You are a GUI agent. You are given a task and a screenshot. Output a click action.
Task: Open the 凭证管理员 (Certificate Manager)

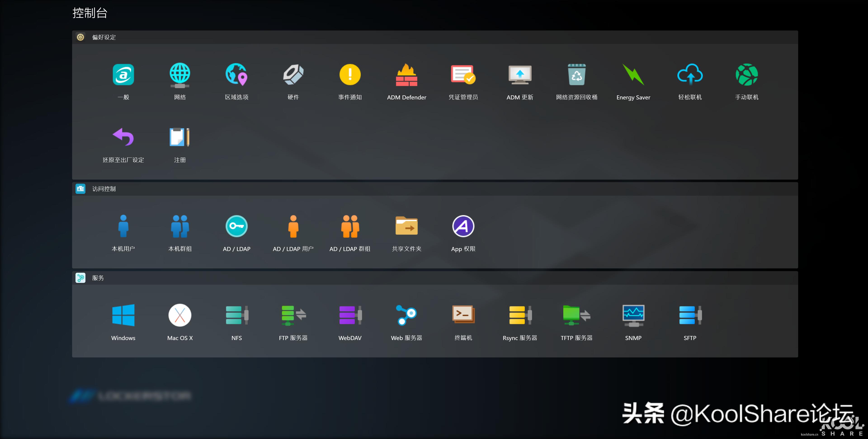coord(463,81)
